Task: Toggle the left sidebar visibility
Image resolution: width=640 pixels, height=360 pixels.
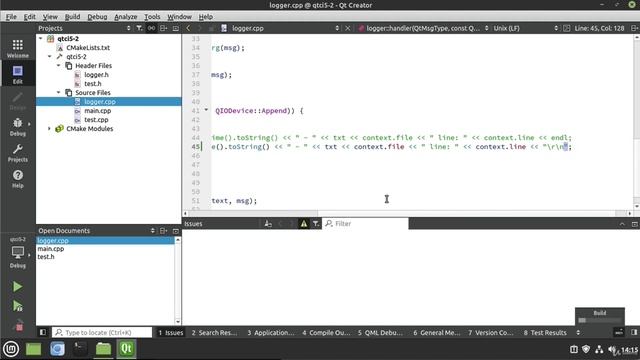Action: (x=43, y=332)
